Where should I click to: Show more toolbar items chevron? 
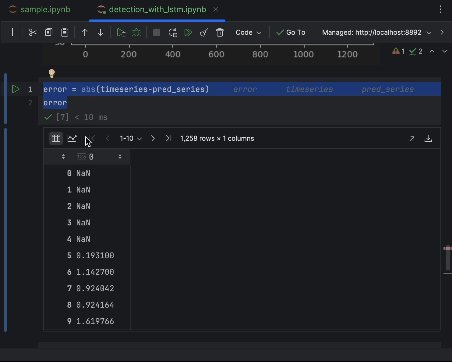tap(442, 32)
